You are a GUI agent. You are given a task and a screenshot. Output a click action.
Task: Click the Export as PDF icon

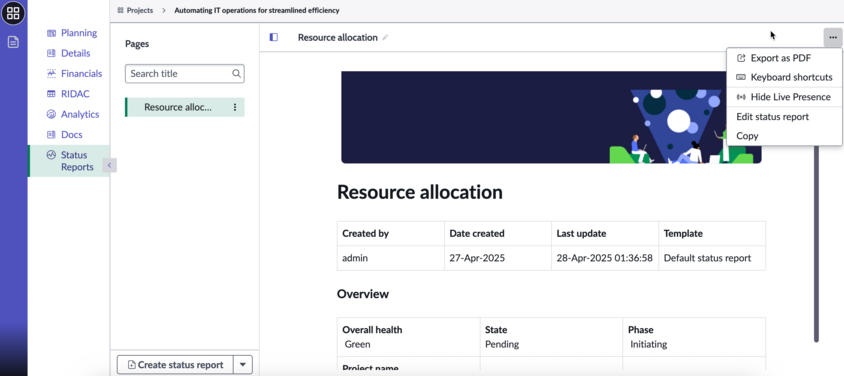(x=741, y=58)
